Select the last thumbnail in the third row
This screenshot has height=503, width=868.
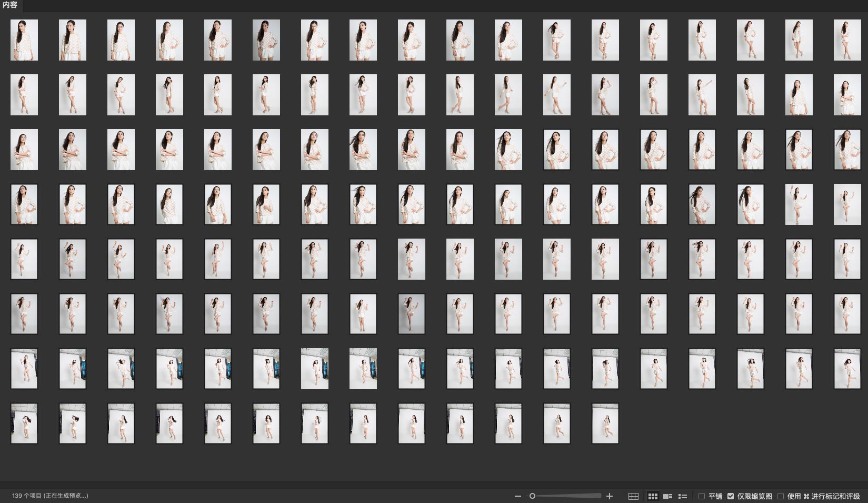(847, 150)
